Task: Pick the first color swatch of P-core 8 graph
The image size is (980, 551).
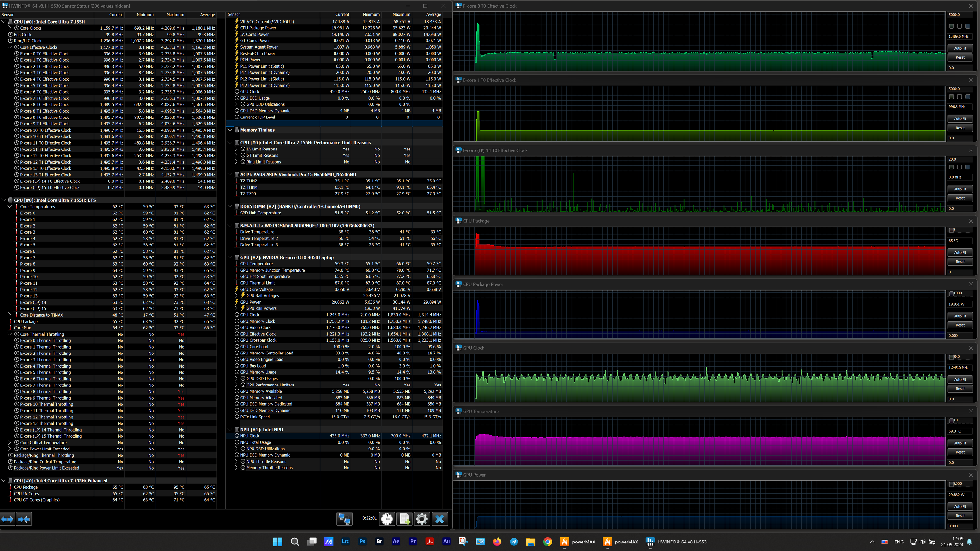Action: (951, 26)
